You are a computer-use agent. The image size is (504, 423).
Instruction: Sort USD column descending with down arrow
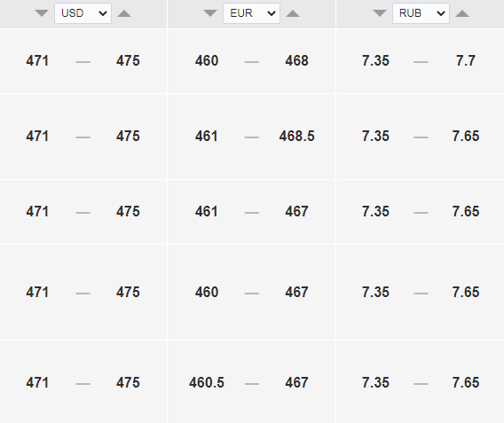[42, 13]
